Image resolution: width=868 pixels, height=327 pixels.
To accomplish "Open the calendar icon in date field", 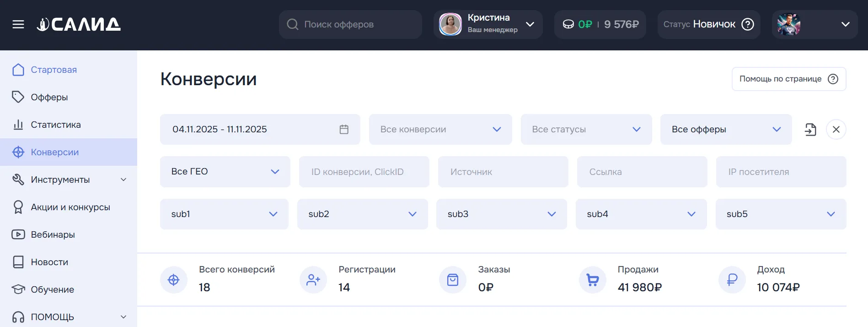I will pyautogui.click(x=344, y=130).
